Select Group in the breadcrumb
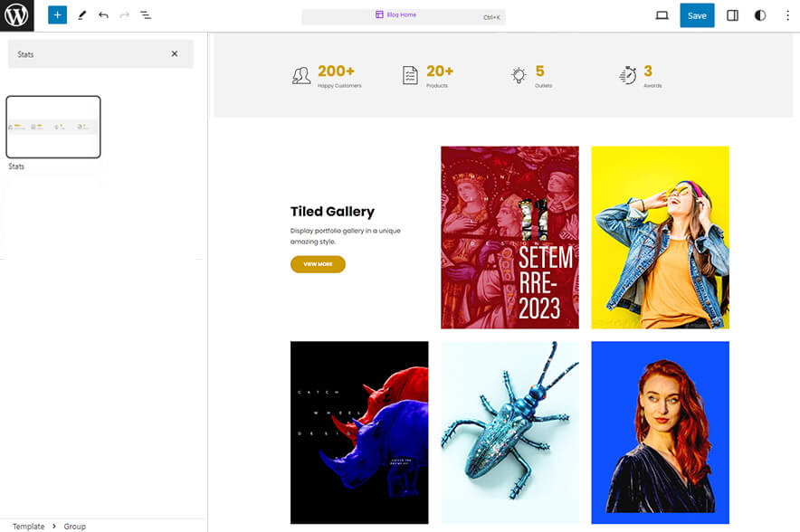Screen dimensions: 800x532 [74, 526]
